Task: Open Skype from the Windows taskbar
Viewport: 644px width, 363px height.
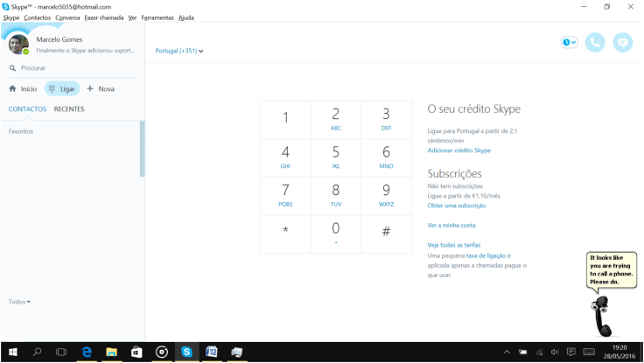Action: pos(186,352)
